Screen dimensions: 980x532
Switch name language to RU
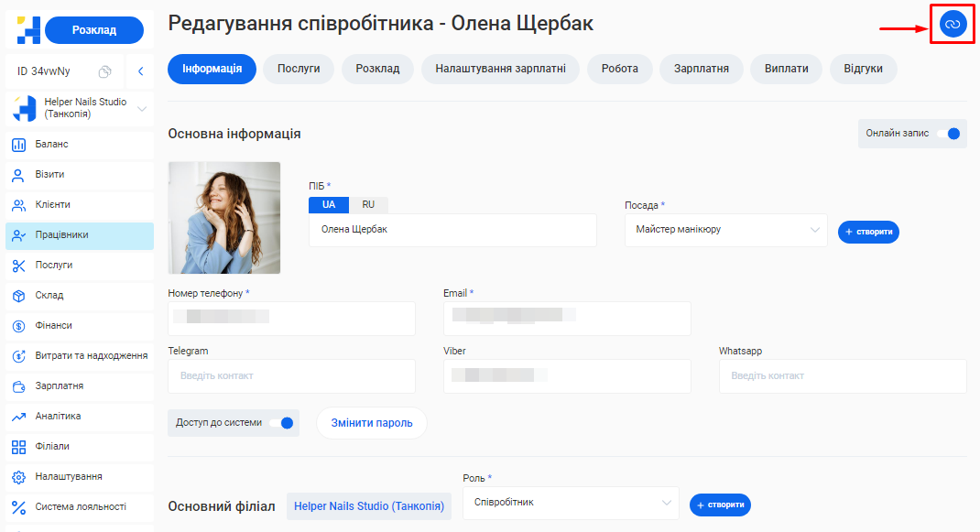pyautogui.click(x=368, y=205)
